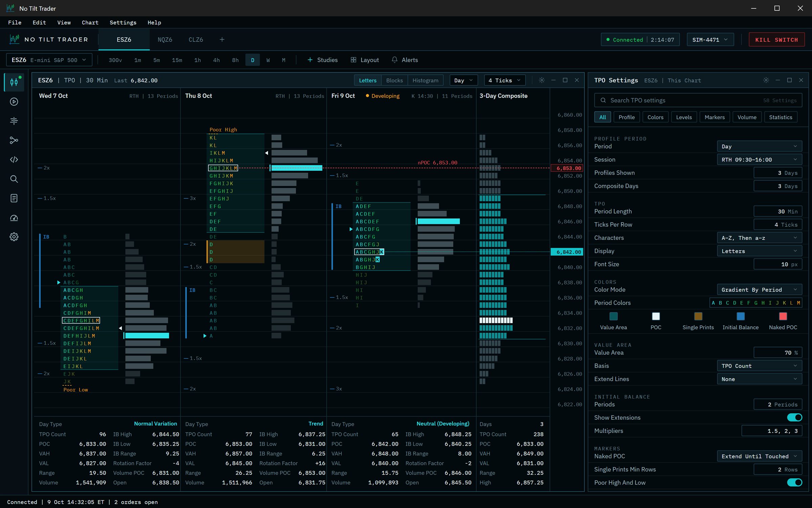Open the Naked POC extend dropdown
Viewport: 812px width, 508px height.
(x=759, y=456)
